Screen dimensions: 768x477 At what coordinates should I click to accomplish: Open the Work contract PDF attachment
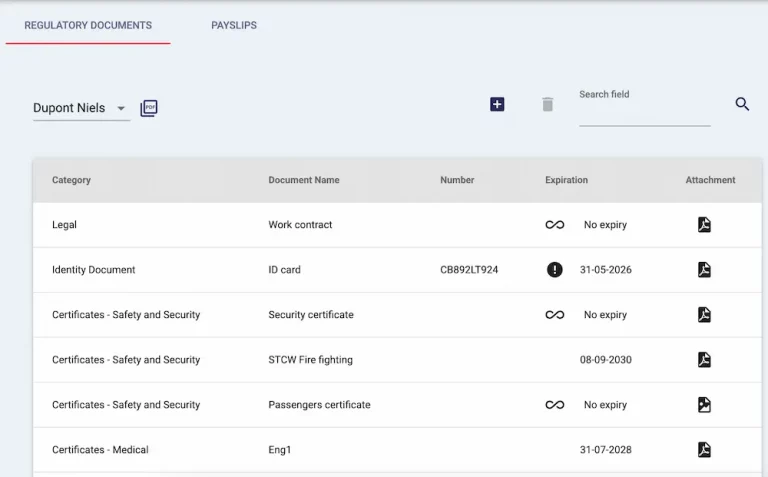704,225
